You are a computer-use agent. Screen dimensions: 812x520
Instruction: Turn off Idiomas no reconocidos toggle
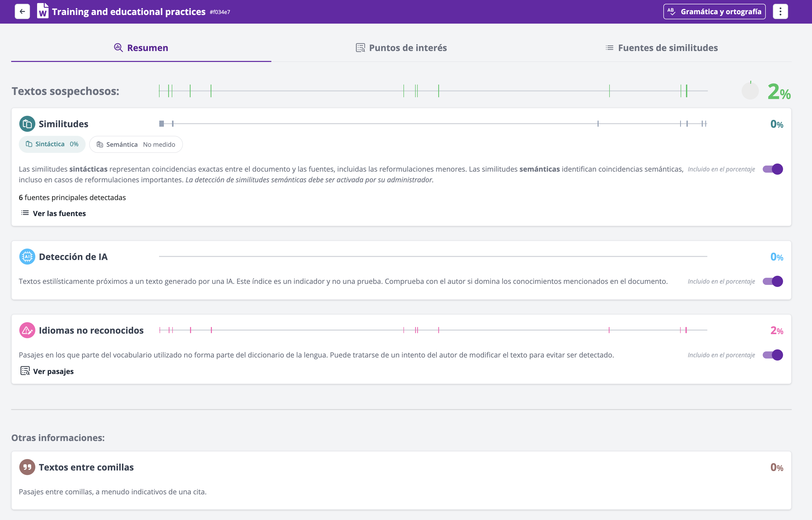(x=772, y=355)
